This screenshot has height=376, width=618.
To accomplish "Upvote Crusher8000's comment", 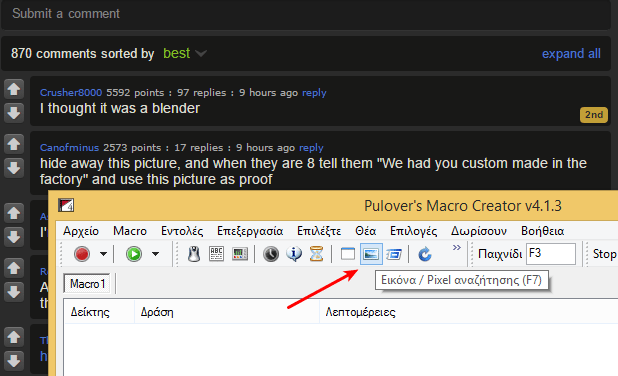I will coord(14,89).
